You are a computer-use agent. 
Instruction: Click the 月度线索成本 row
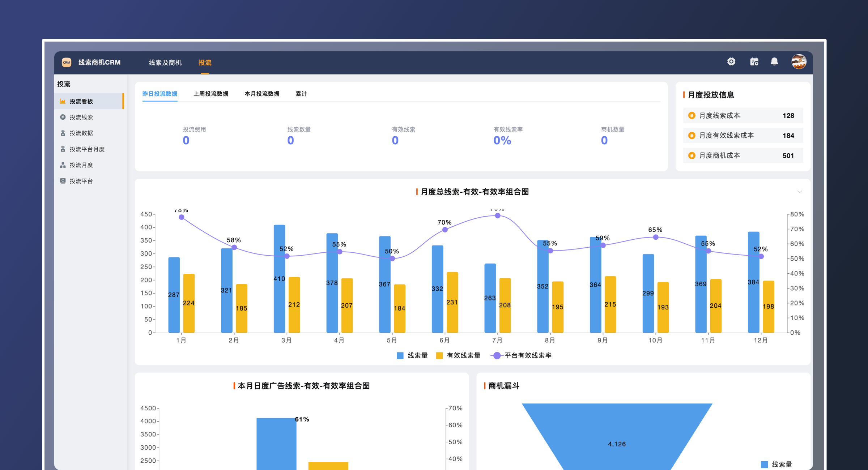743,116
